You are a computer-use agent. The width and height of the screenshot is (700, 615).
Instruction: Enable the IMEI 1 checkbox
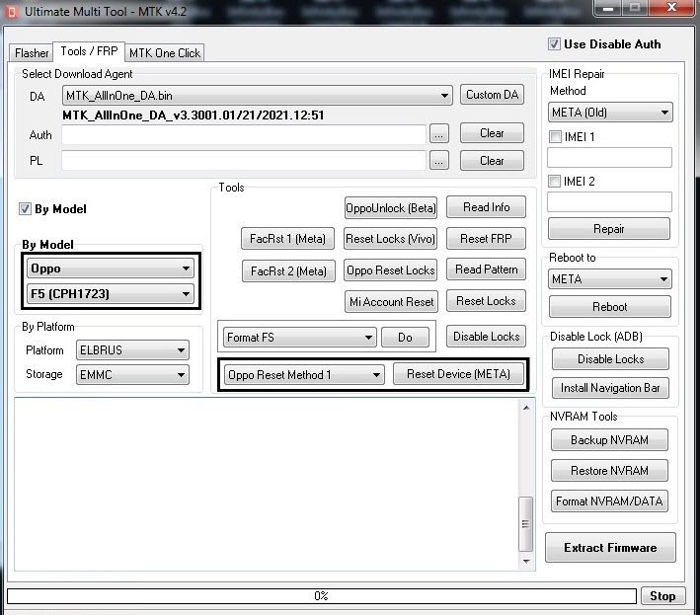[x=555, y=136]
